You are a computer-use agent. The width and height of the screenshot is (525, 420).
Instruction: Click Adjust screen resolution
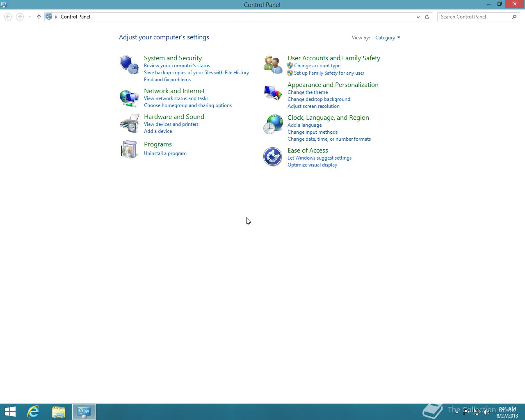[313, 106]
